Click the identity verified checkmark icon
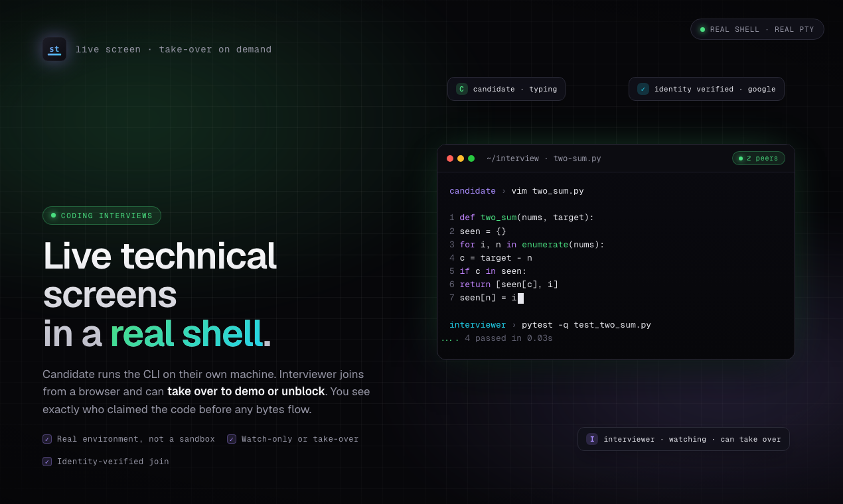 (643, 89)
